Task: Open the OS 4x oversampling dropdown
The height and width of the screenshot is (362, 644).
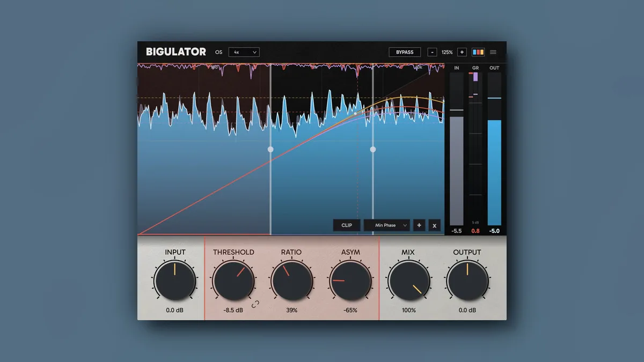Action: 244,52
